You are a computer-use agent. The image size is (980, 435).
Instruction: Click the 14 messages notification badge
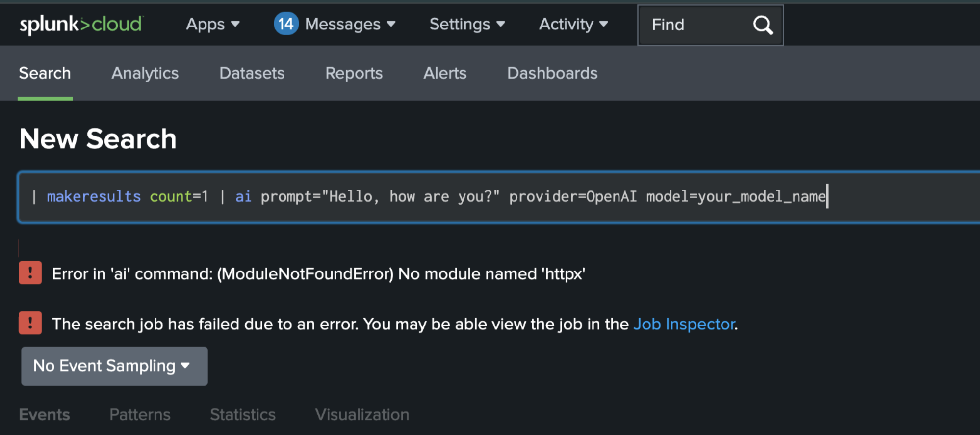[x=286, y=24]
